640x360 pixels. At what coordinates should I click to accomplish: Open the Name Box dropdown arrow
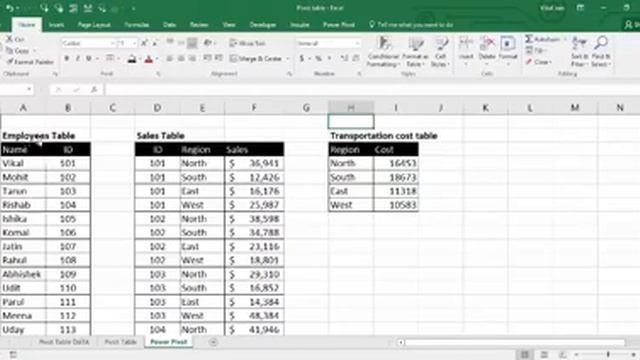[29, 89]
